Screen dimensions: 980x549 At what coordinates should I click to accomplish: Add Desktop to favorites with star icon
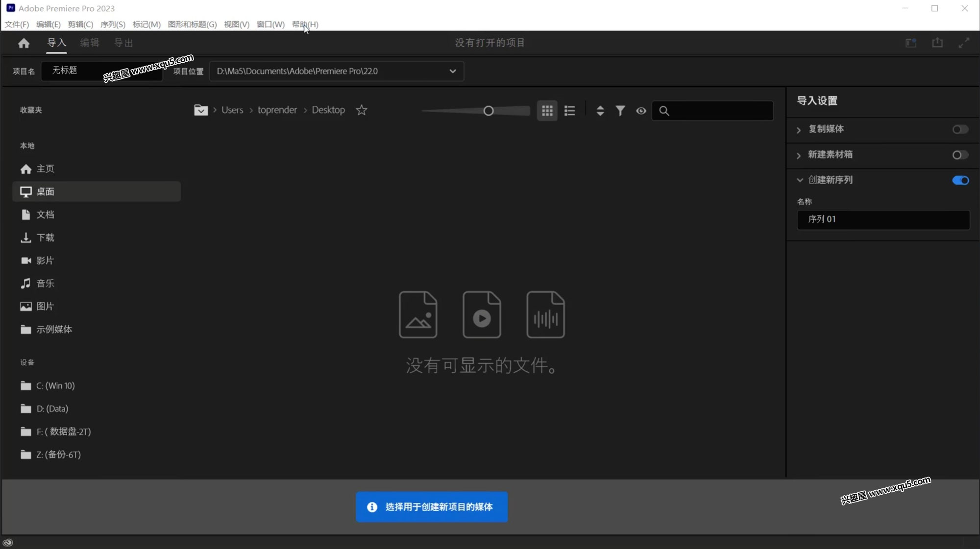pyautogui.click(x=362, y=110)
